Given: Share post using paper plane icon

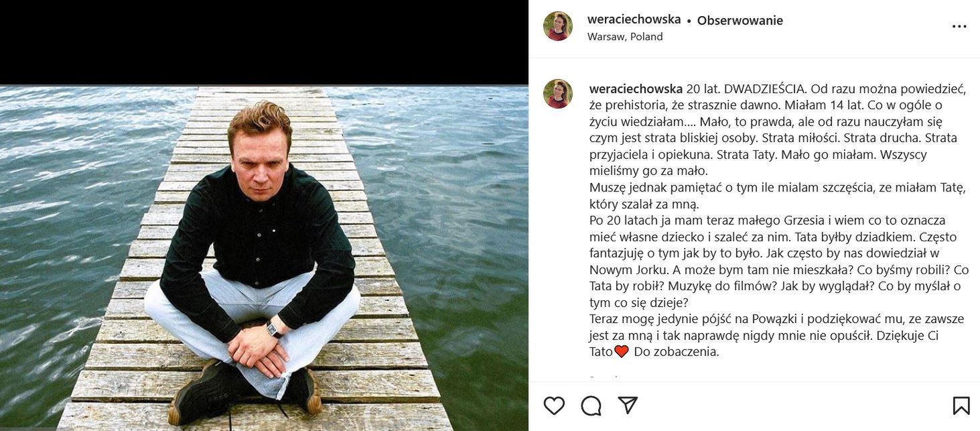Looking at the screenshot, I should (x=628, y=405).
